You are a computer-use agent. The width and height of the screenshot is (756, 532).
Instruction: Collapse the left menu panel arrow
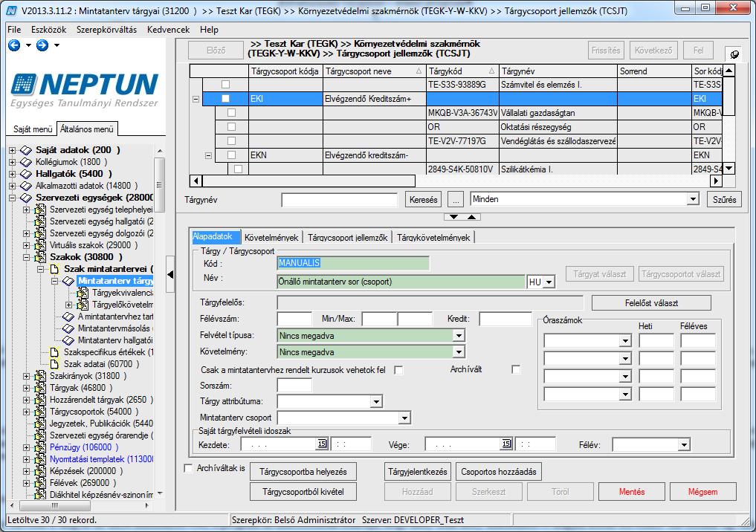[x=170, y=274]
